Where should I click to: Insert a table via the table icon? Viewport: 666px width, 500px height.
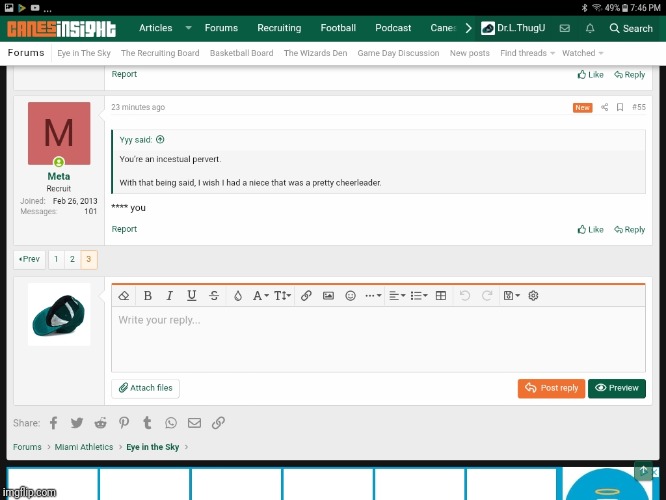440,296
